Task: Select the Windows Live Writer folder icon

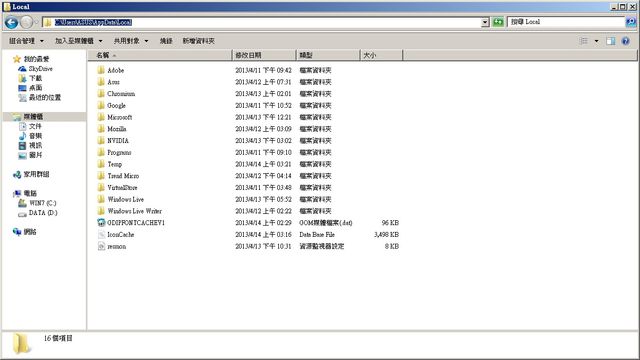Action: pyautogui.click(x=101, y=211)
